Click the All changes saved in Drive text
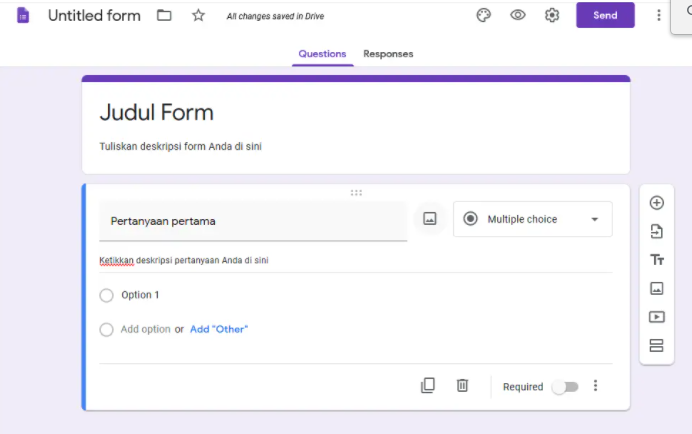 (275, 16)
